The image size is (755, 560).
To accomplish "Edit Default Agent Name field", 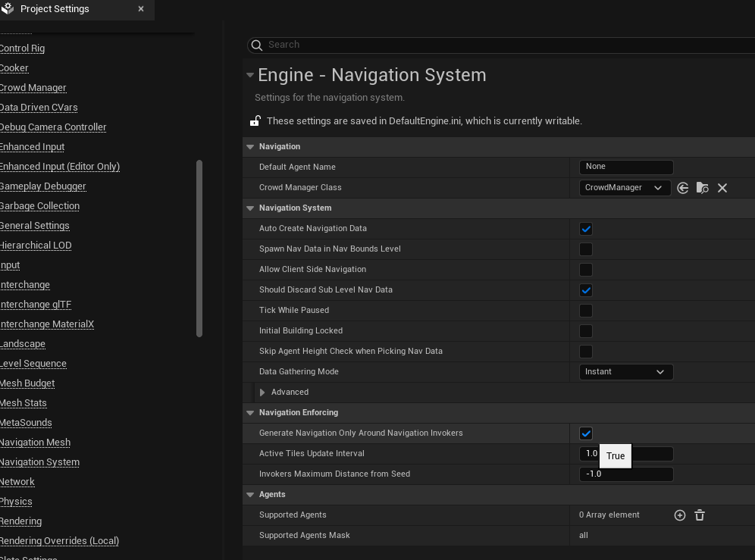I will point(626,167).
